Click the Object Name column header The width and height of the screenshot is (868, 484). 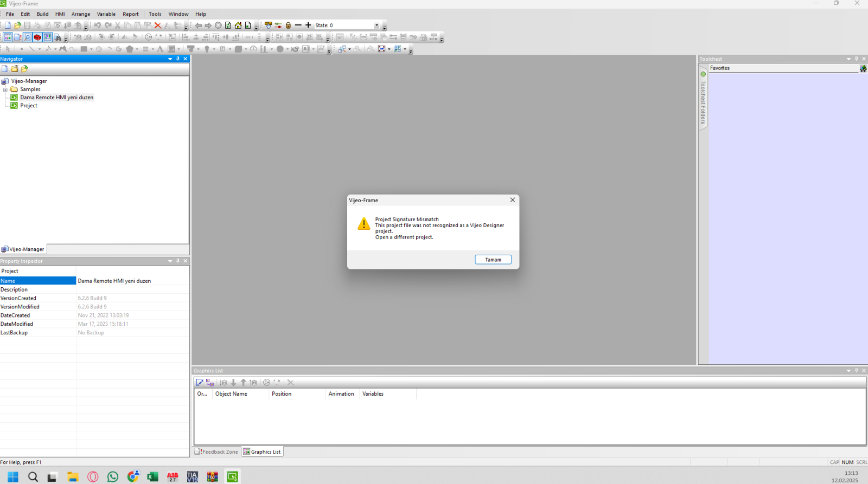tap(240, 394)
